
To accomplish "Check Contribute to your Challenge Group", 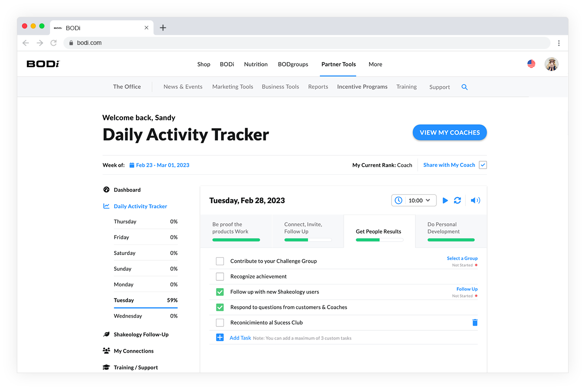I will [x=220, y=261].
